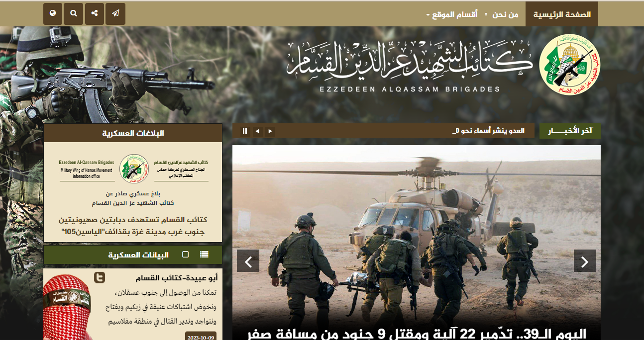The height and width of the screenshot is (340, 644).
Task: Toggle grid view in the البيانات العسكرية bar
Action: tap(185, 255)
